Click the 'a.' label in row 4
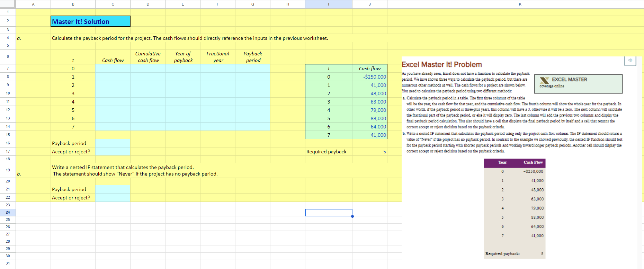This screenshot has height=269, width=644. tap(19, 38)
